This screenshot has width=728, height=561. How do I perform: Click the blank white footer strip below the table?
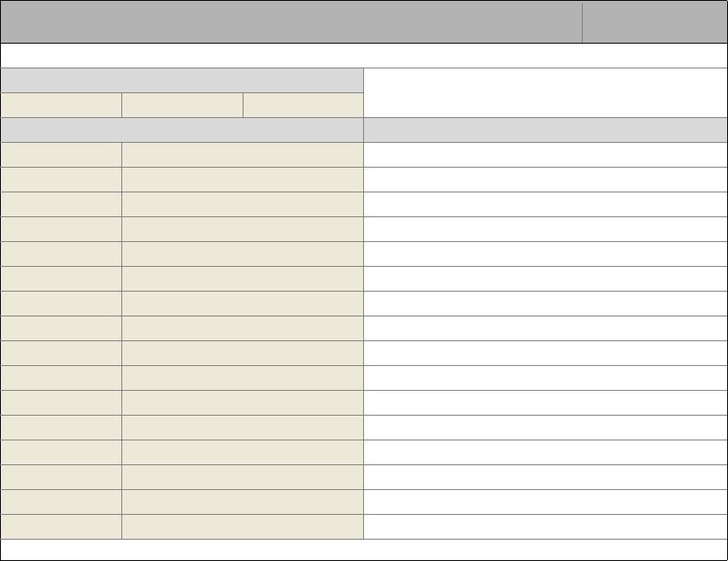click(x=364, y=550)
